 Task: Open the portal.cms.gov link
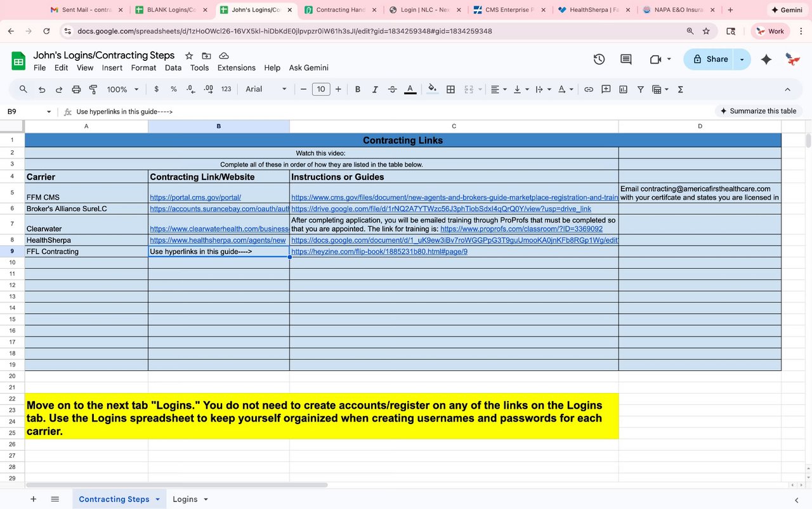pyautogui.click(x=195, y=198)
